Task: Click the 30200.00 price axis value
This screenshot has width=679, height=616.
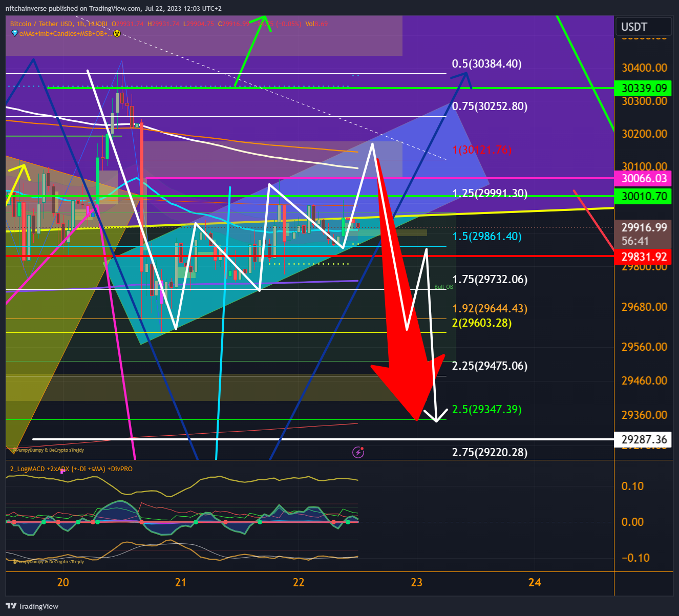Action: [x=644, y=134]
